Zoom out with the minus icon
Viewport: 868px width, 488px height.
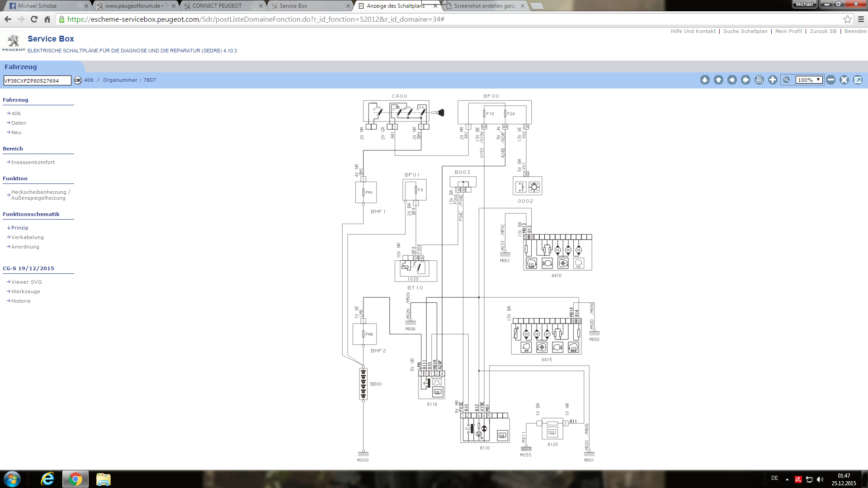point(830,80)
